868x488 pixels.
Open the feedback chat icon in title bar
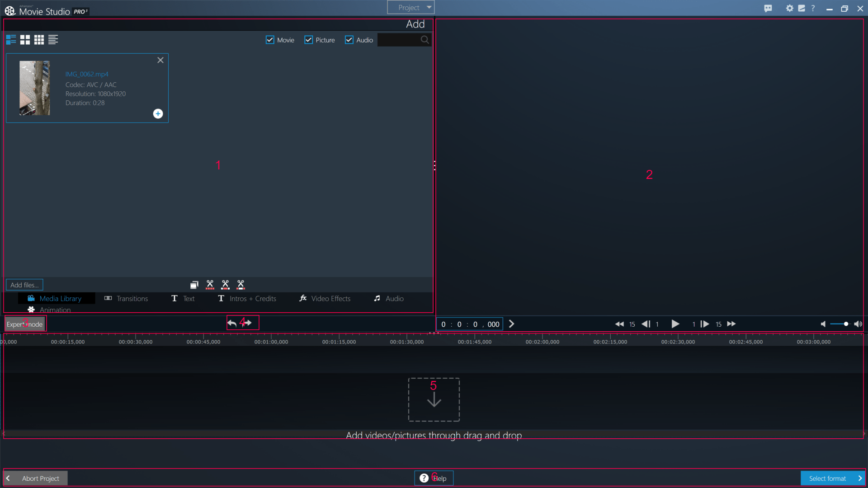click(768, 8)
